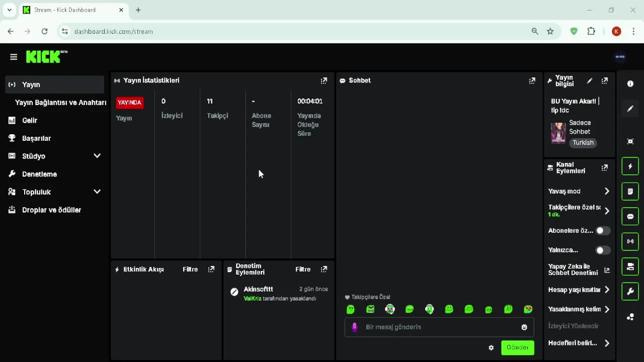Open Yavaş mod options chevron
The height and width of the screenshot is (362, 644).
(x=607, y=191)
